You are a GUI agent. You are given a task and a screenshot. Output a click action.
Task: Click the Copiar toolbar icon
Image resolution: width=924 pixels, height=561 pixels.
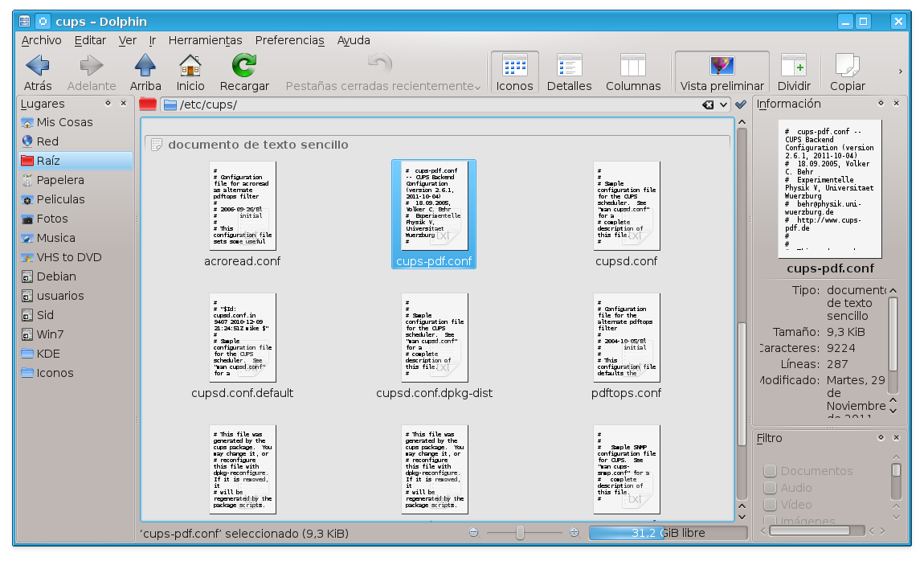848,71
